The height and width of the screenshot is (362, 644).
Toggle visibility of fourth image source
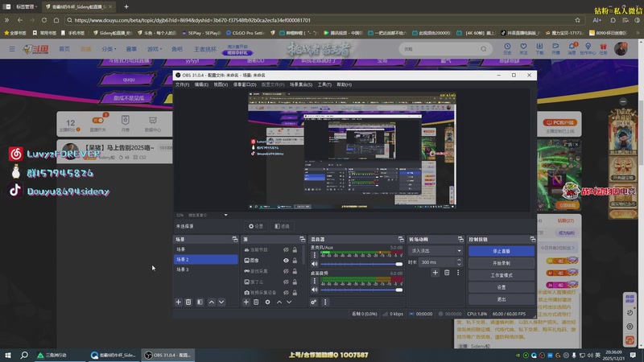[x=286, y=282]
